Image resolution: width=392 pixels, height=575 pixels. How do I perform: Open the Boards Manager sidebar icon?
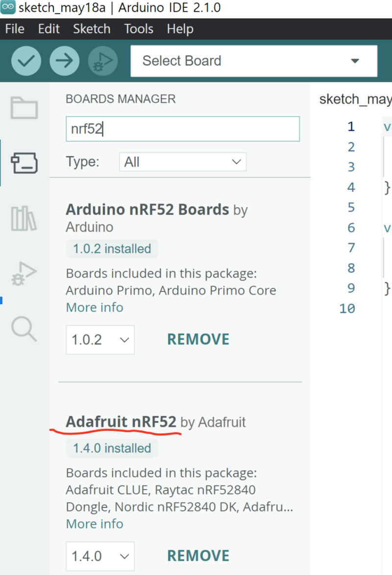[24, 163]
